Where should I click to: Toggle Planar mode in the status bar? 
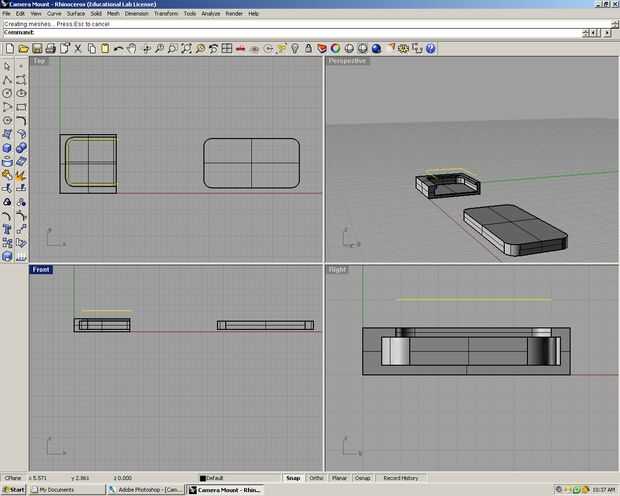(x=339, y=478)
